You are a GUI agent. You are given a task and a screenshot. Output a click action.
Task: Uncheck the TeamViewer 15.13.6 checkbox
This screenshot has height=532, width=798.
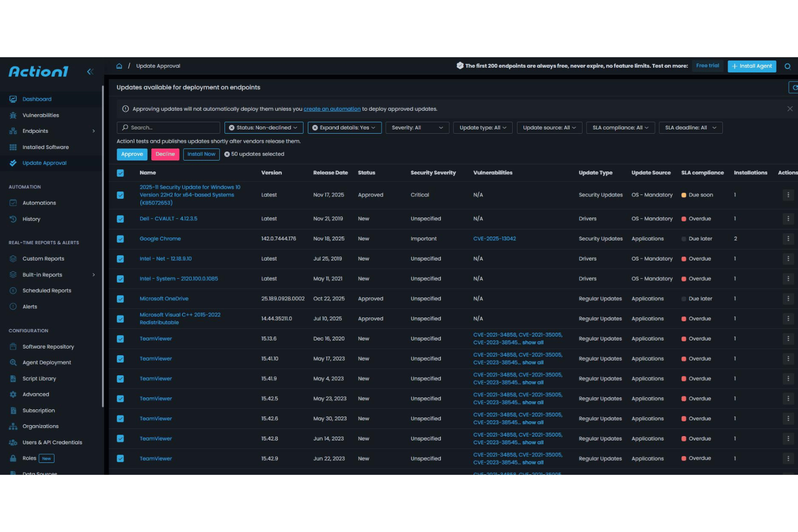[120, 338]
